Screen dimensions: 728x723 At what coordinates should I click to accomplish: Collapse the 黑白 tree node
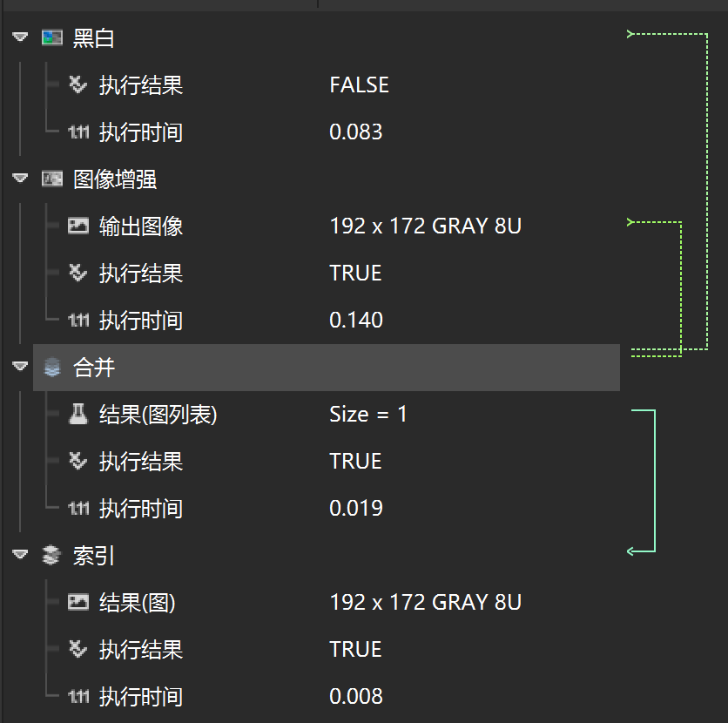(21, 37)
